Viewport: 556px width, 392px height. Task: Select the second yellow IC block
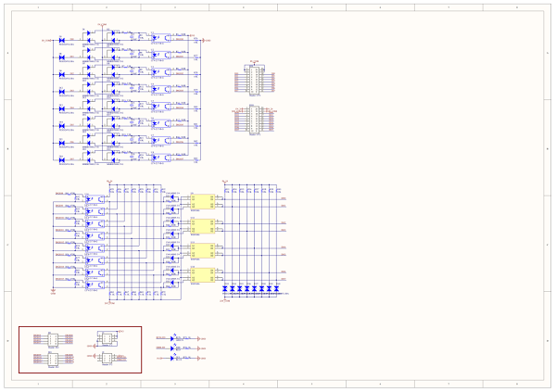[202, 226]
